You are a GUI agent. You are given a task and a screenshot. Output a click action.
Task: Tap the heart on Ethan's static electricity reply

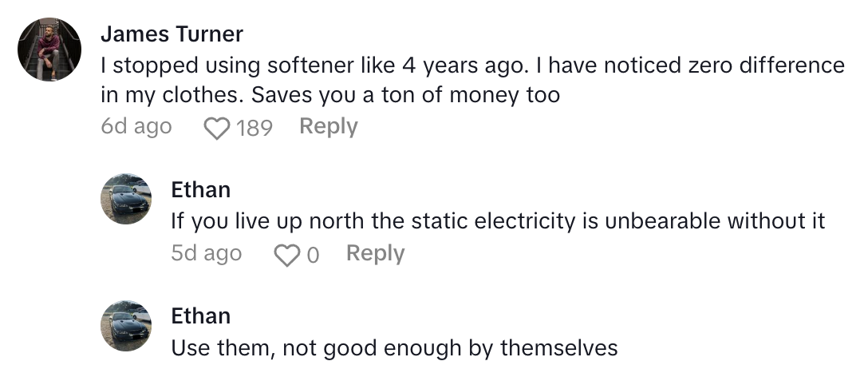pyautogui.click(x=285, y=255)
